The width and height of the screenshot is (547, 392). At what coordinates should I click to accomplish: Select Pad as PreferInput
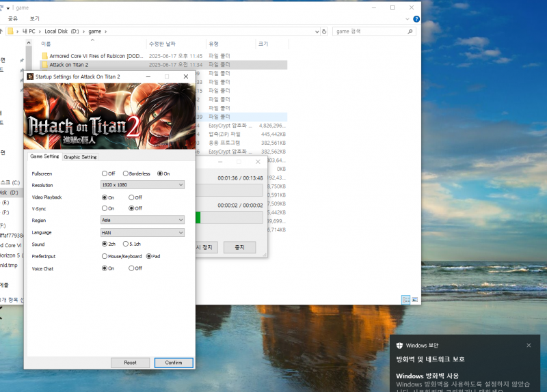[149, 256]
